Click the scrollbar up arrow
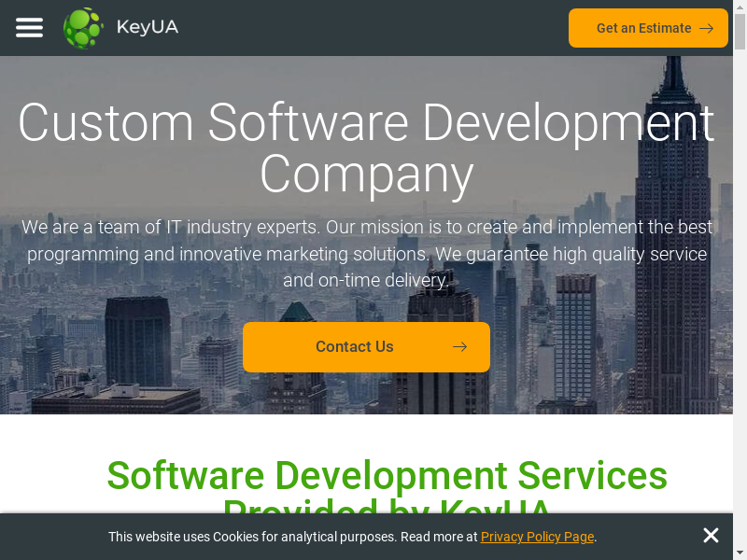Screen dimensions: 747x560 (740, 6)
